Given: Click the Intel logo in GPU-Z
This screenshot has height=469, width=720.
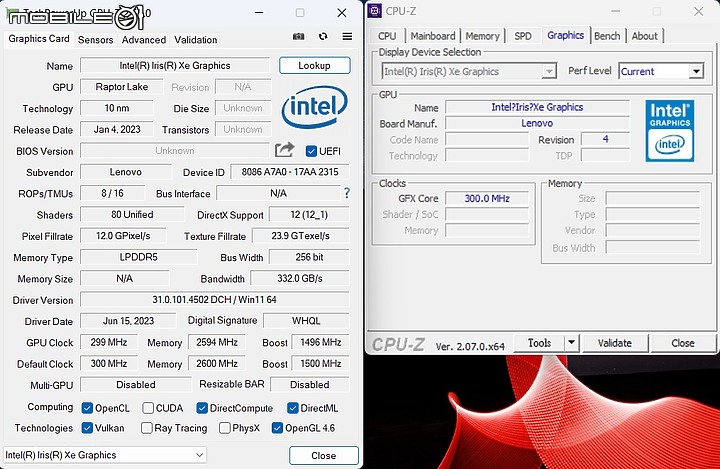Looking at the screenshot, I should [x=315, y=107].
